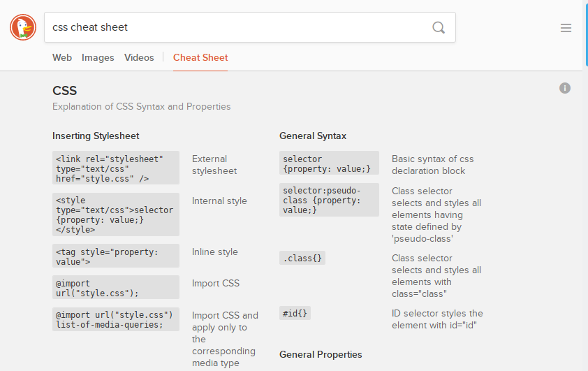The width and height of the screenshot is (588, 371).
Task: Go to the Videos tab
Action: click(139, 57)
